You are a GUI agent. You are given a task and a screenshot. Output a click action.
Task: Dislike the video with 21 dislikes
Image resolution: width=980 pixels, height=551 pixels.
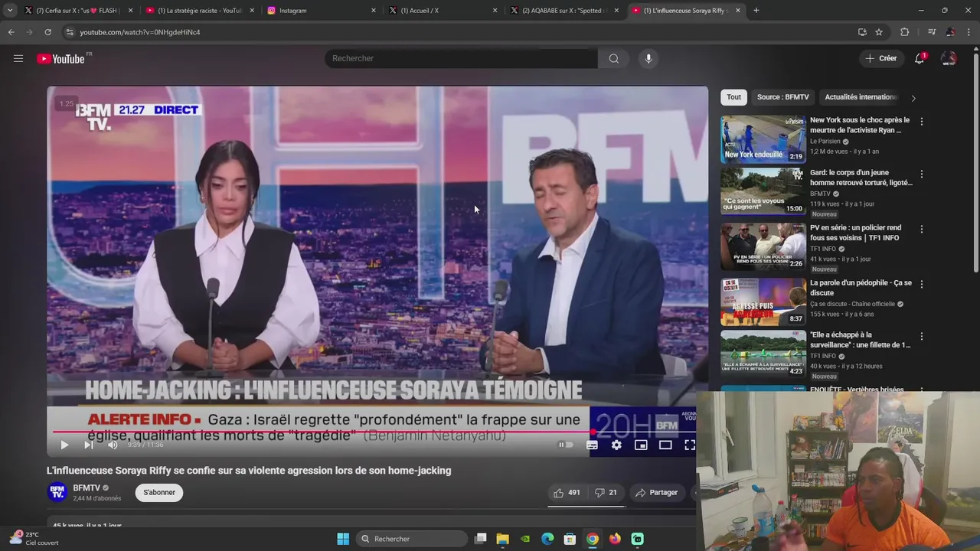pyautogui.click(x=606, y=493)
